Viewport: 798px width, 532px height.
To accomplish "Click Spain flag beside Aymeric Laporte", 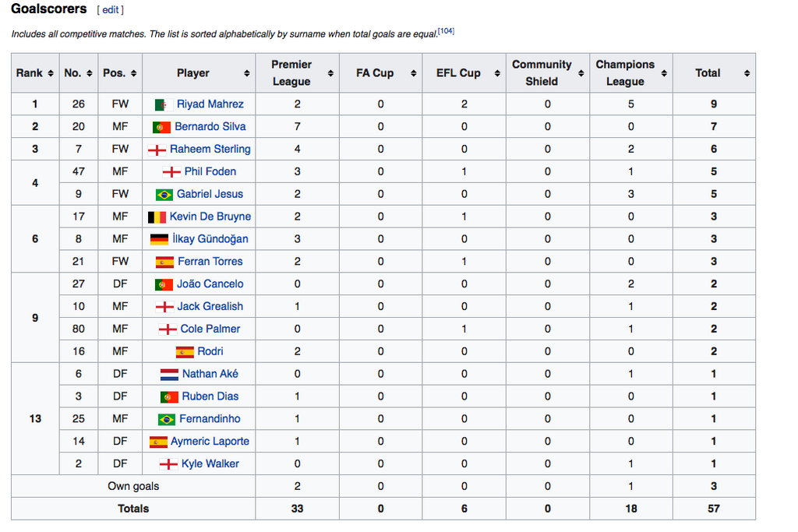I will 158,442.
